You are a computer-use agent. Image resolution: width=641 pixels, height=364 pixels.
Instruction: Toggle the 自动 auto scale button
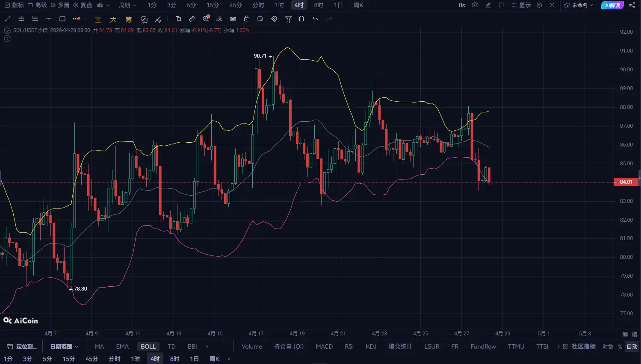[632, 346]
